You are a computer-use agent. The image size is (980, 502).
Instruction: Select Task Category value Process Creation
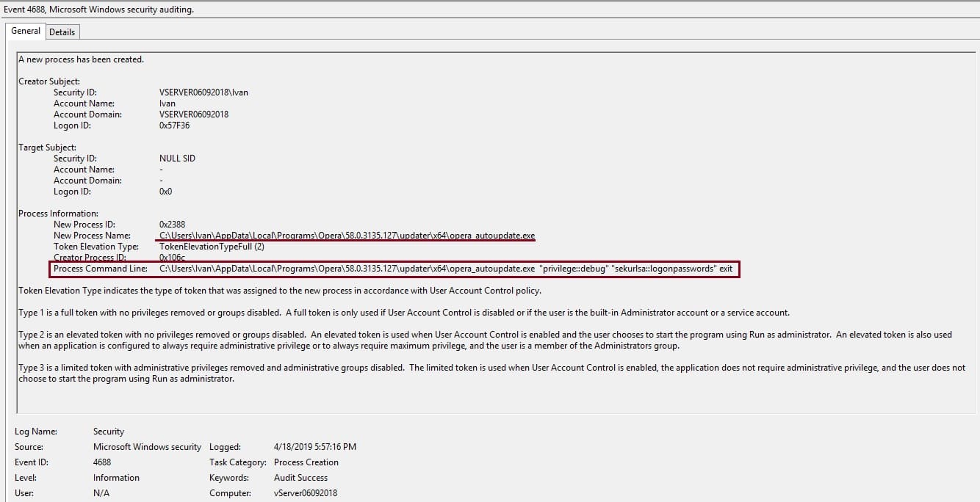(x=306, y=462)
